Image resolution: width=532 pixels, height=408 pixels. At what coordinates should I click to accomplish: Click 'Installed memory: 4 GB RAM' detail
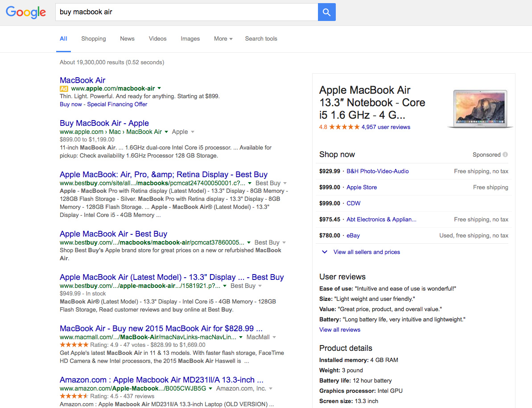pyautogui.click(x=359, y=360)
